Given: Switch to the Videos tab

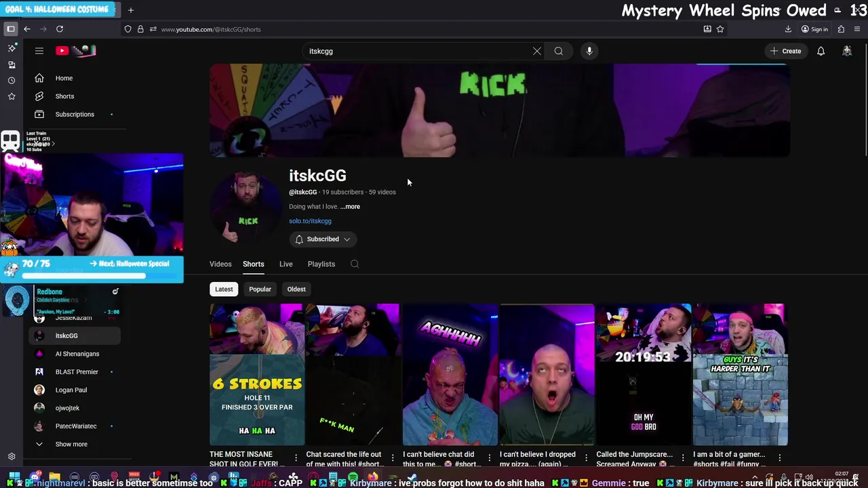Looking at the screenshot, I should click(220, 264).
